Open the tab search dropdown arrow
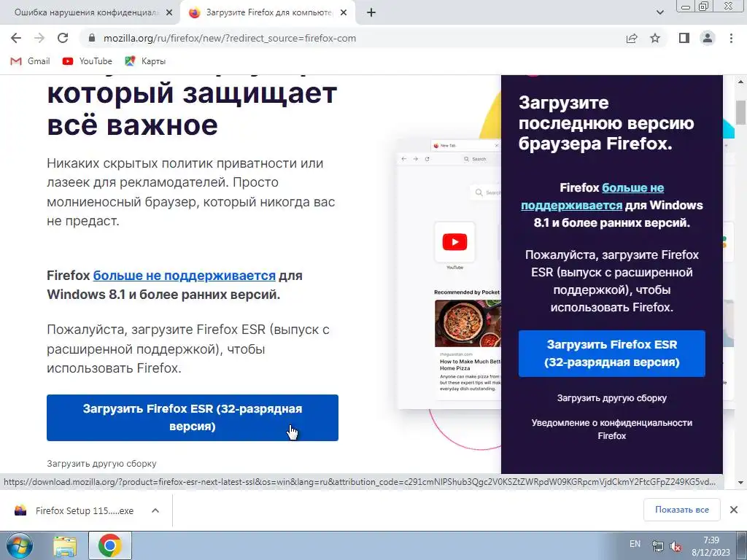Image resolution: width=747 pixels, height=560 pixels. coord(659,12)
